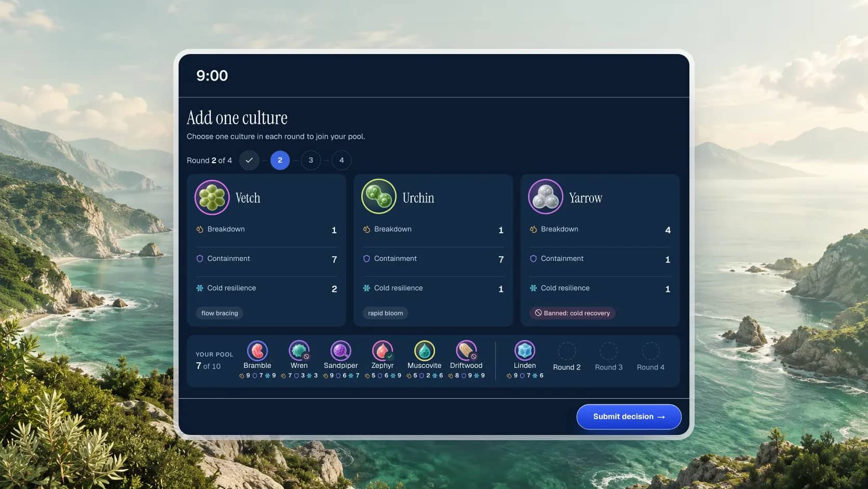Click the Urchin card title text
868x489 pixels.
(418, 198)
